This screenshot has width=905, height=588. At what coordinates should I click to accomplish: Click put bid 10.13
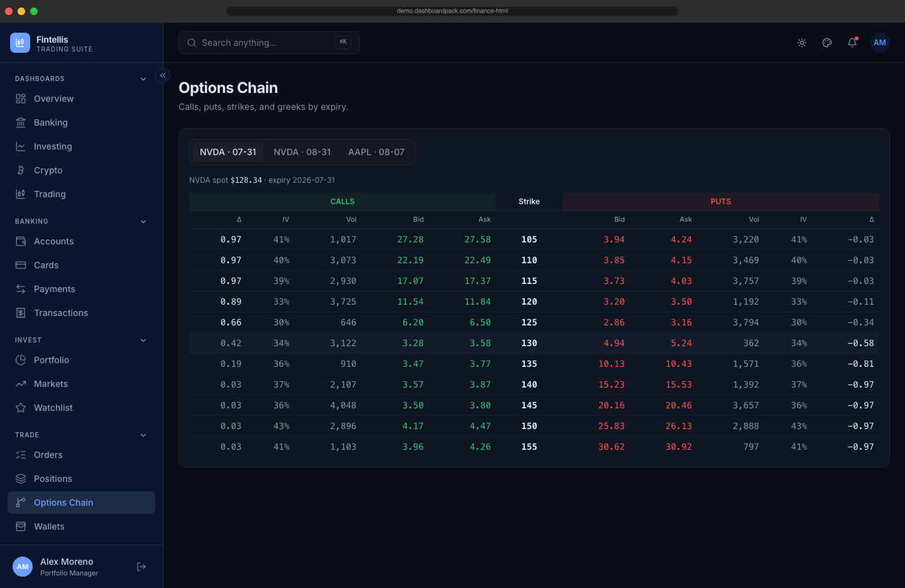tap(612, 364)
